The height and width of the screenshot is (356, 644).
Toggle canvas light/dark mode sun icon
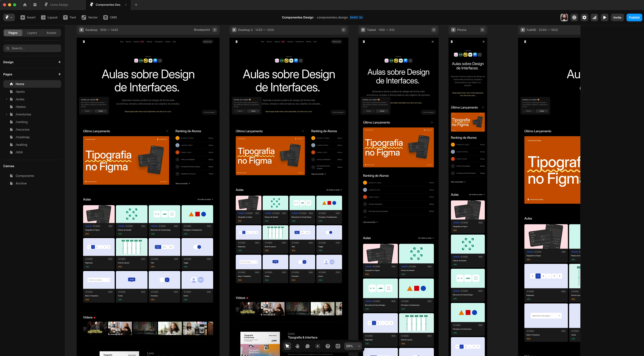pos(317,346)
